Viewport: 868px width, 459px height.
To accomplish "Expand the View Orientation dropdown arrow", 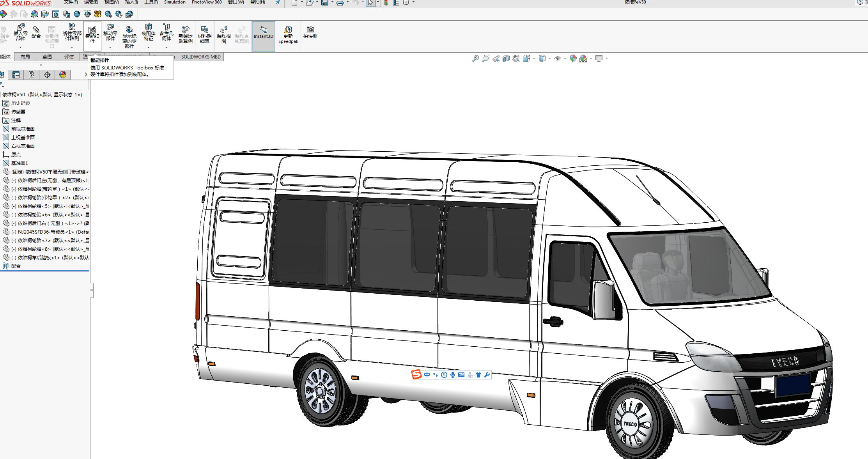I will click(x=534, y=59).
